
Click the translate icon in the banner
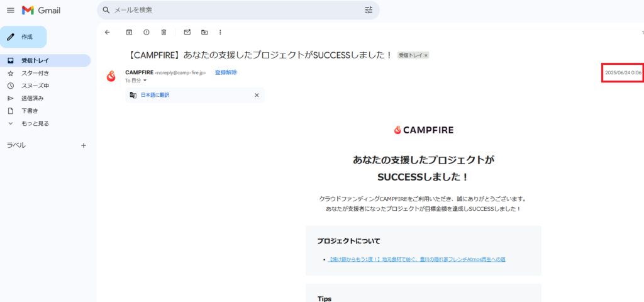pyautogui.click(x=133, y=95)
